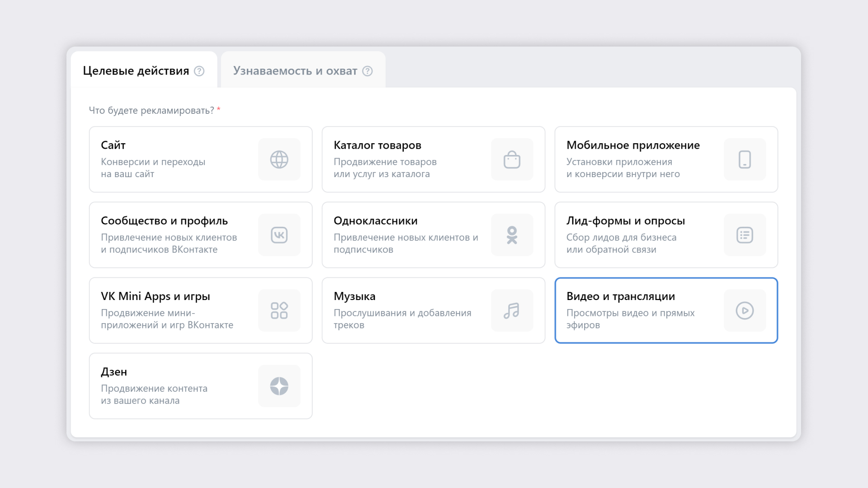This screenshot has height=488, width=868.
Task: Click the shopping bag icon for Каталог товаров
Action: click(x=512, y=160)
